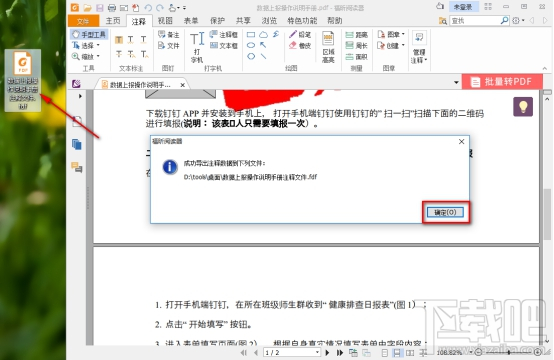Select the 距离 distance measure tool
Viewport: 554px width, 360px height.
(x=357, y=35)
